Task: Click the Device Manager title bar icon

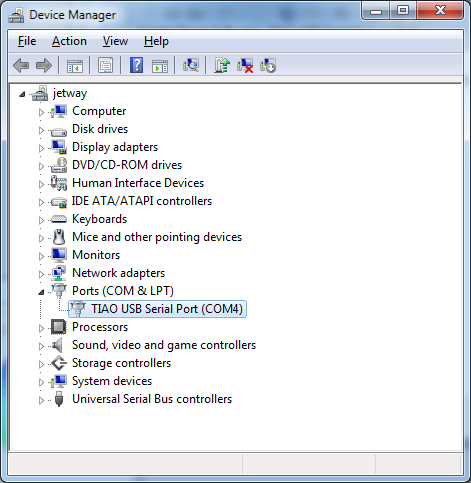Action: point(16,15)
